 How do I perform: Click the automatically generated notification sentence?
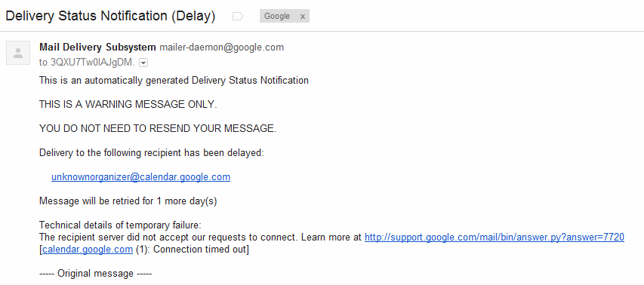click(x=174, y=81)
